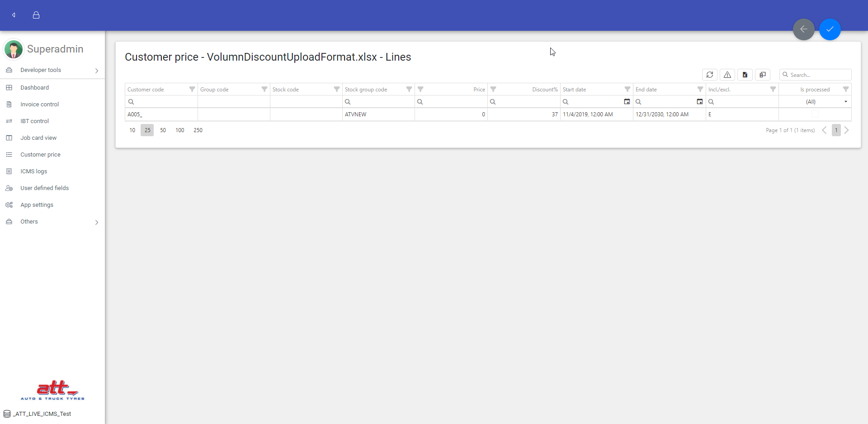Collapse the sidebar using header triangle

tap(14, 15)
